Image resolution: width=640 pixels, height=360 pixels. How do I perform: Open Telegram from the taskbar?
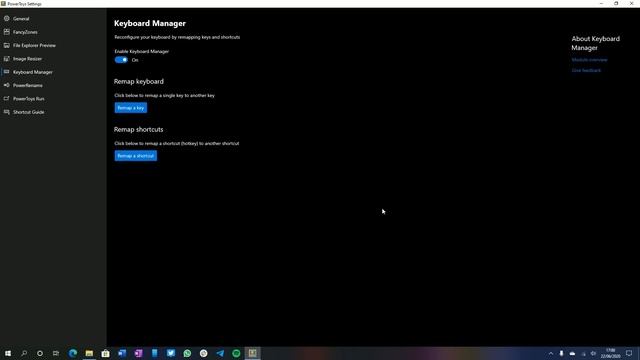220,353
